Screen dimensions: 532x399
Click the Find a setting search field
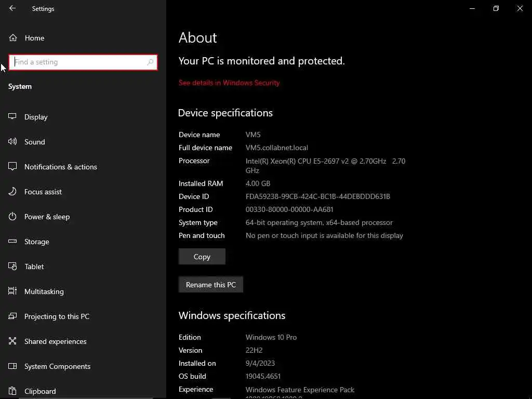[x=83, y=62]
